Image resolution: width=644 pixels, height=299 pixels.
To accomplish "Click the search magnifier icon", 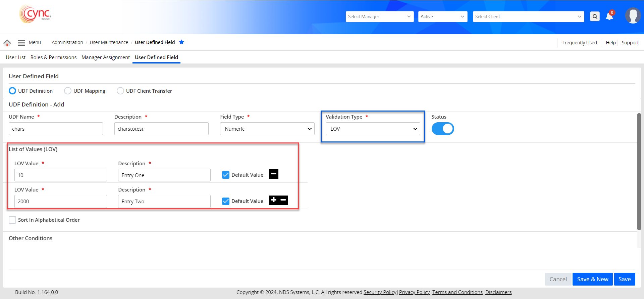I will pos(595,16).
